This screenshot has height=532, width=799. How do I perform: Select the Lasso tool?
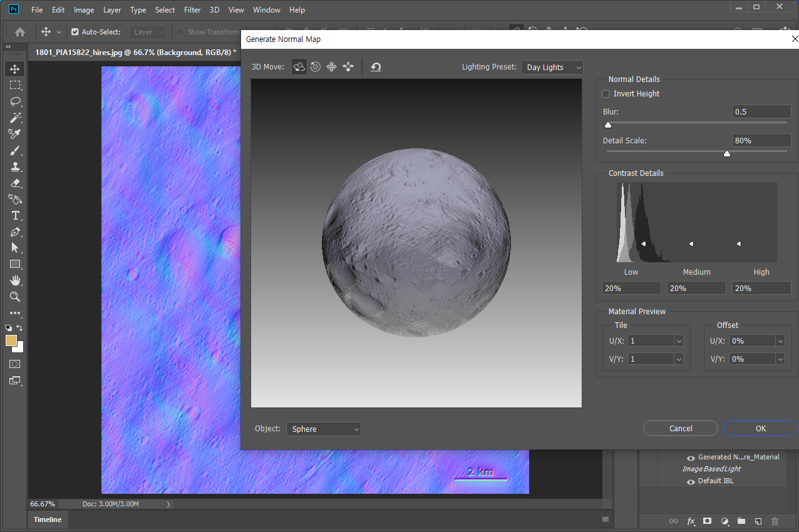pos(15,101)
